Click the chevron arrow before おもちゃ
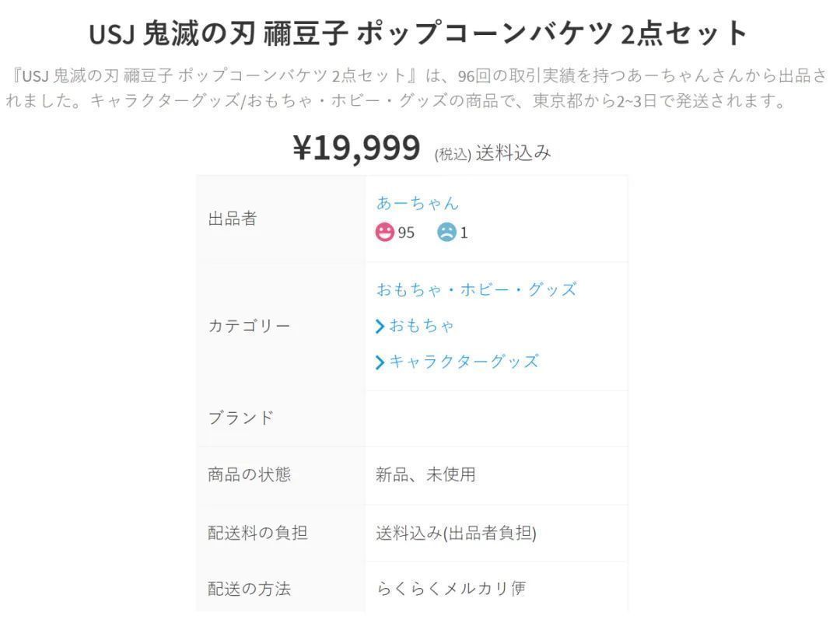This screenshot has height=630, width=840. tap(380, 326)
